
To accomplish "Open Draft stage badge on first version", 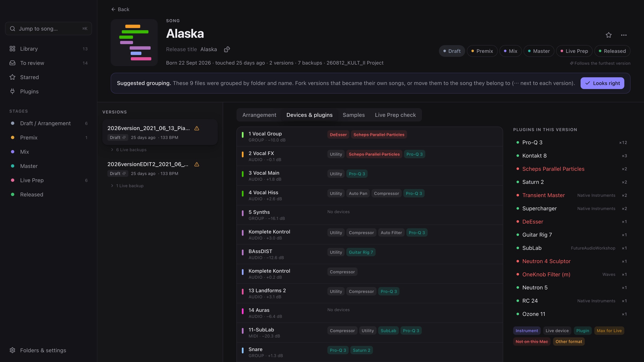I will point(118,138).
